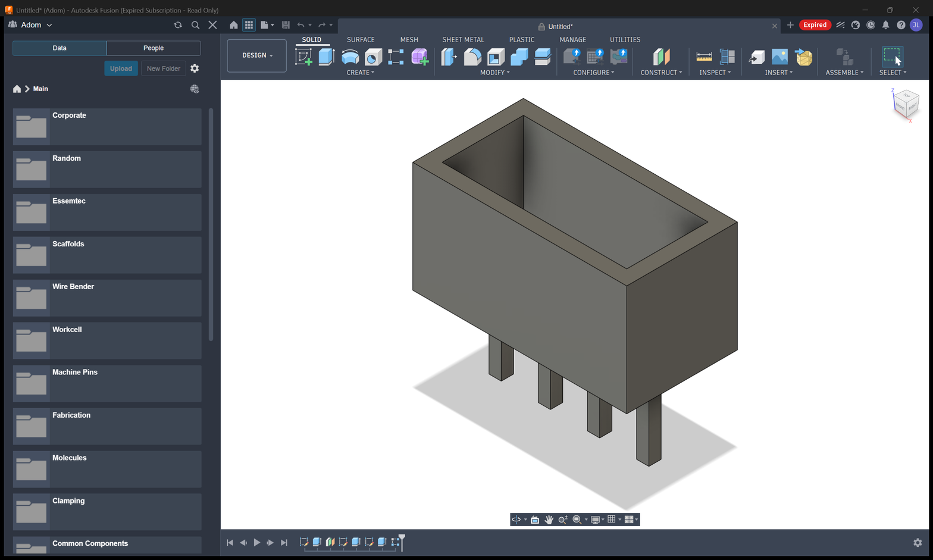This screenshot has height=560, width=933.
Task: Select the Create Sketch tool
Action: (303, 57)
